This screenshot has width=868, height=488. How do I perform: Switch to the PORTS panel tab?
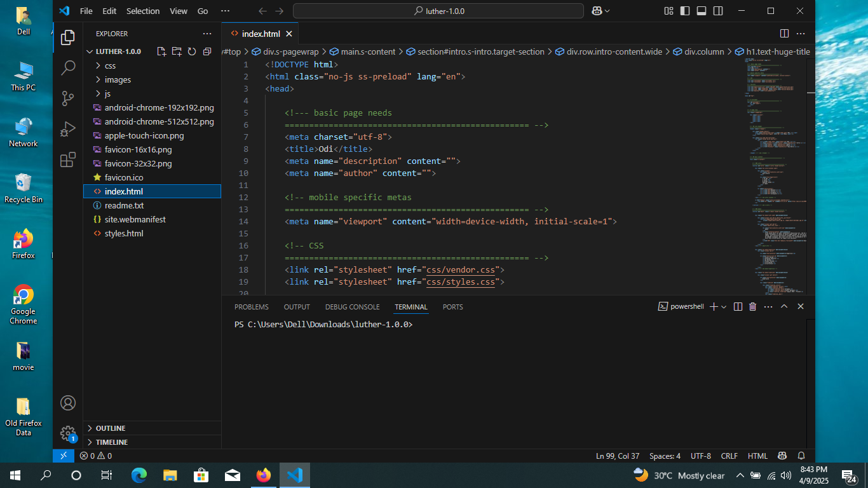(x=452, y=307)
